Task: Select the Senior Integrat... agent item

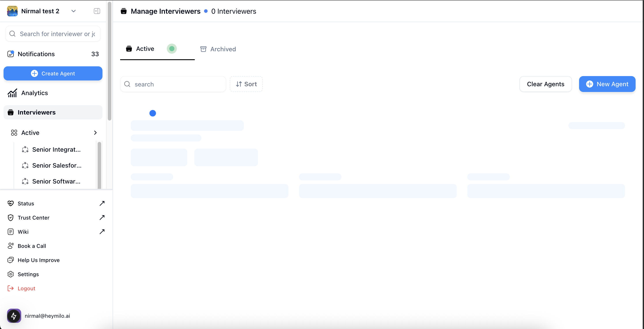Action: 56,149
